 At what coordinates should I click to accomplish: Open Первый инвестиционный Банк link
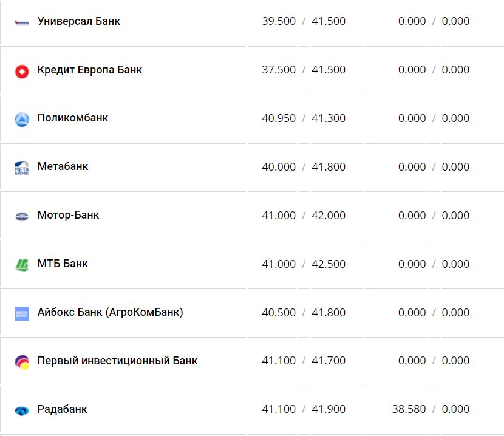point(117,361)
